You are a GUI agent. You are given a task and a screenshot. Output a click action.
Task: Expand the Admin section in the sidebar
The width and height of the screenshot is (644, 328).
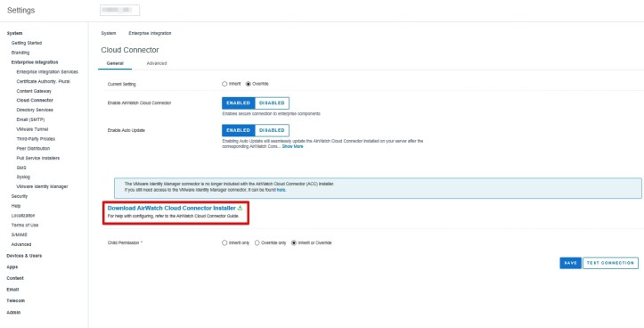click(x=13, y=313)
